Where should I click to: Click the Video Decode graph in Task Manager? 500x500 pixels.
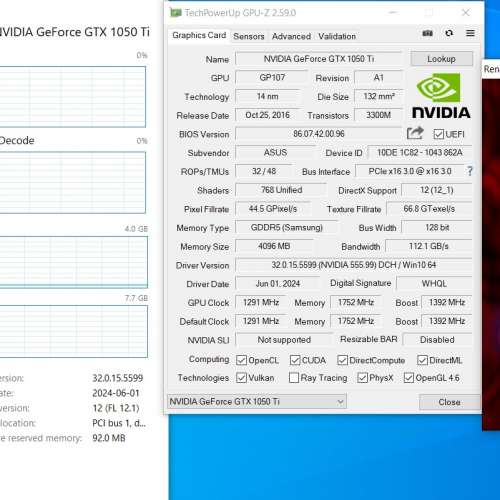pyautogui.click(x=73, y=182)
